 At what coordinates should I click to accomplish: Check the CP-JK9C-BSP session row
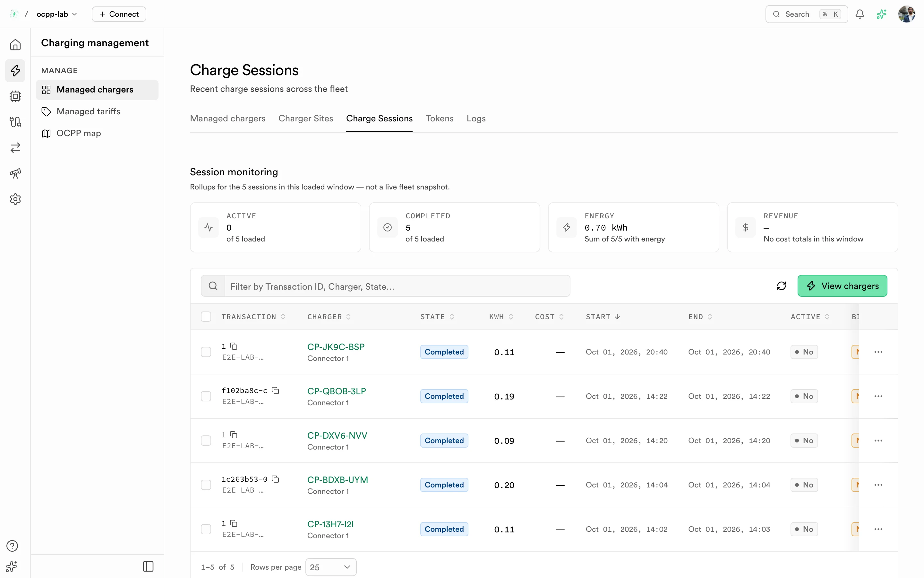point(206,352)
